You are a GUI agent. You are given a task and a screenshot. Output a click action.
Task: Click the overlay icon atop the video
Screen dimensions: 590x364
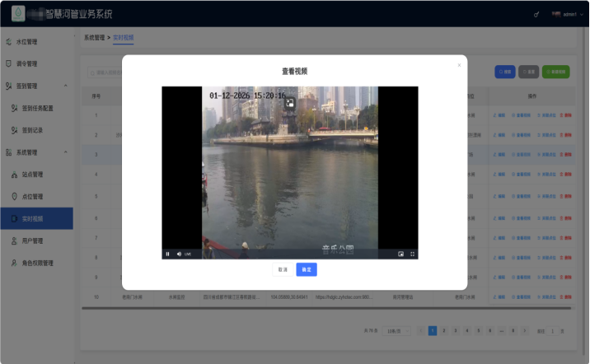[x=290, y=103]
